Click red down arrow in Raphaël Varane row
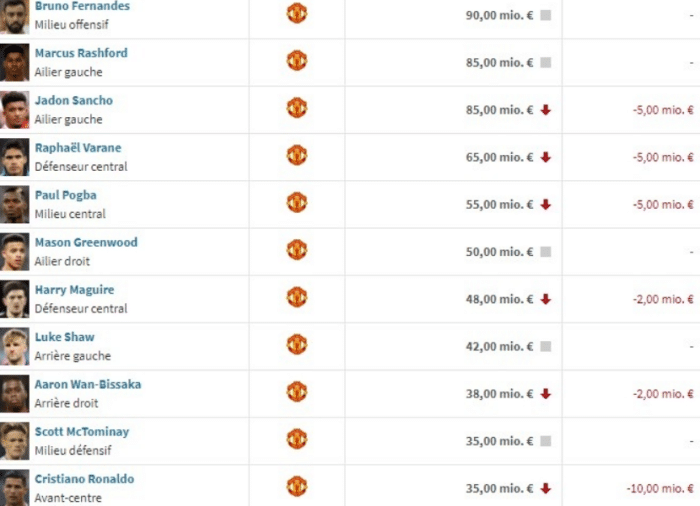The width and height of the screenshot is (700, 506). point(545,157)
